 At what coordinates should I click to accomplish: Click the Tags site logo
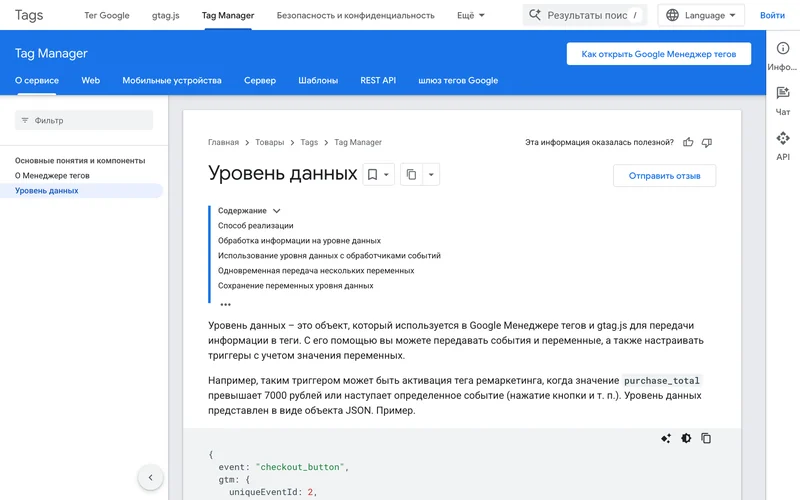tap(29, 15)
